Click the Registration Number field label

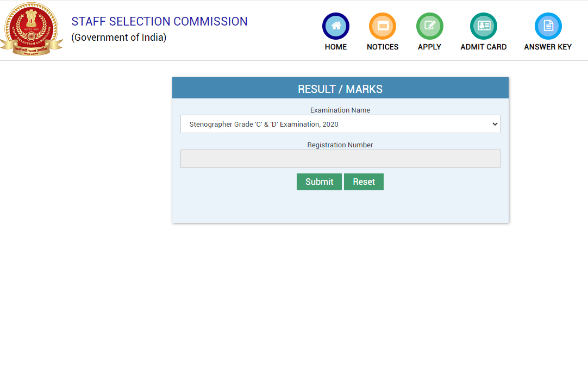340,145
